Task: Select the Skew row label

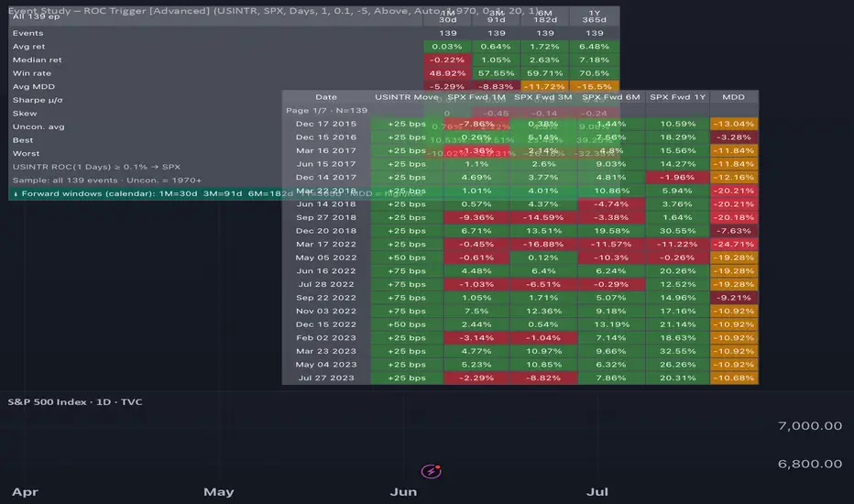Action: click(25, 114)
